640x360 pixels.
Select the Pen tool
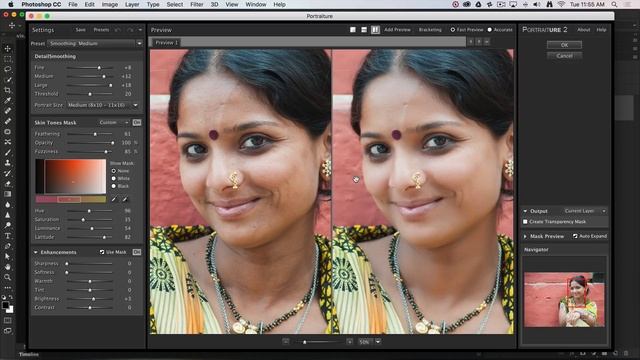(x=8, y=246)
